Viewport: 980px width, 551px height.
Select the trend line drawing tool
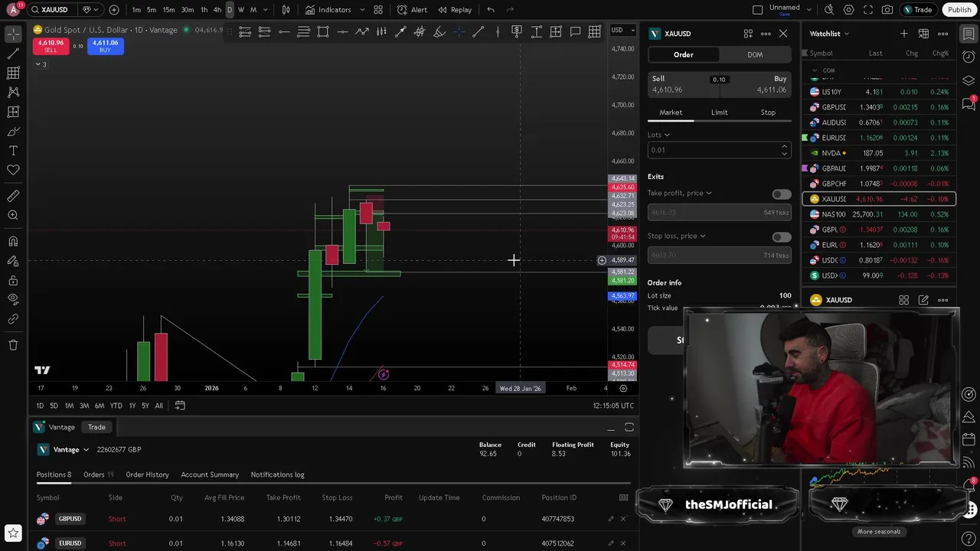(x=13, y=54)
